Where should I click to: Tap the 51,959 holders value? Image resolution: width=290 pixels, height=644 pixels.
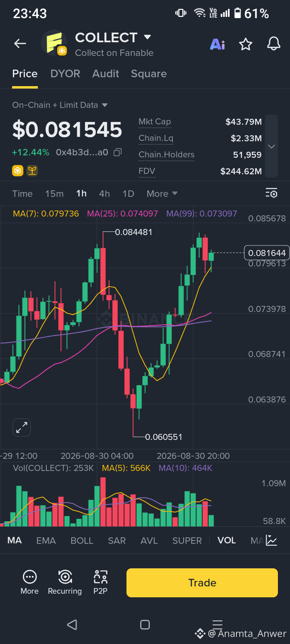247,155
